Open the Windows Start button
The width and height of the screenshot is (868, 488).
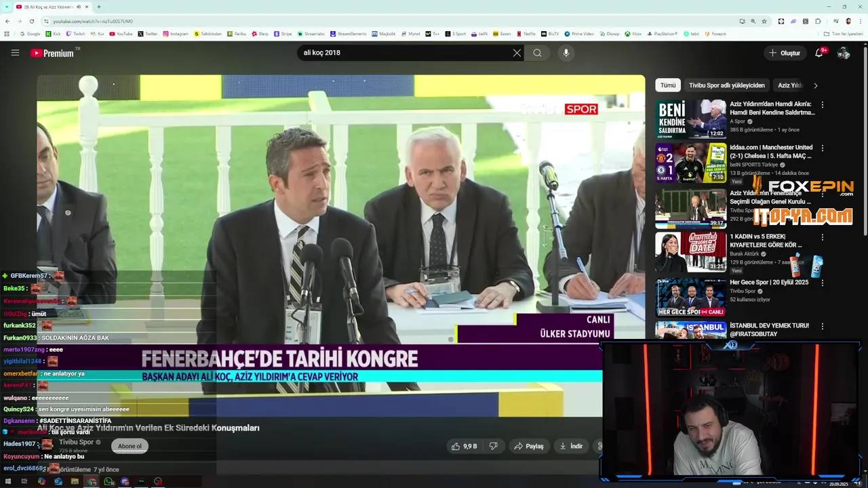coord(7,481)
